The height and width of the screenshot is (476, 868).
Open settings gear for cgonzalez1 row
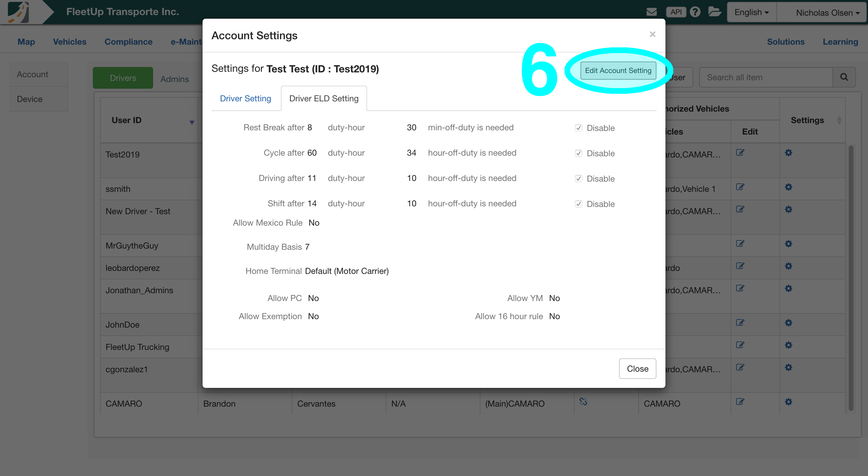[x=788, y=367]
